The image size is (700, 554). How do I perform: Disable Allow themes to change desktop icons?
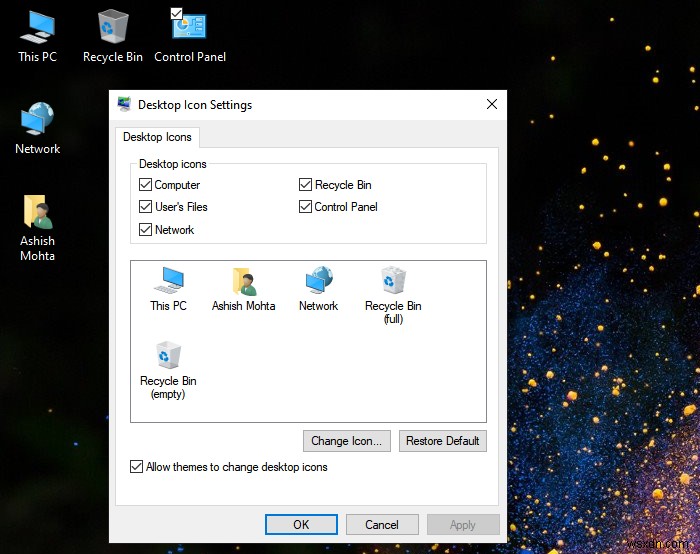click(x=137, y=467)
